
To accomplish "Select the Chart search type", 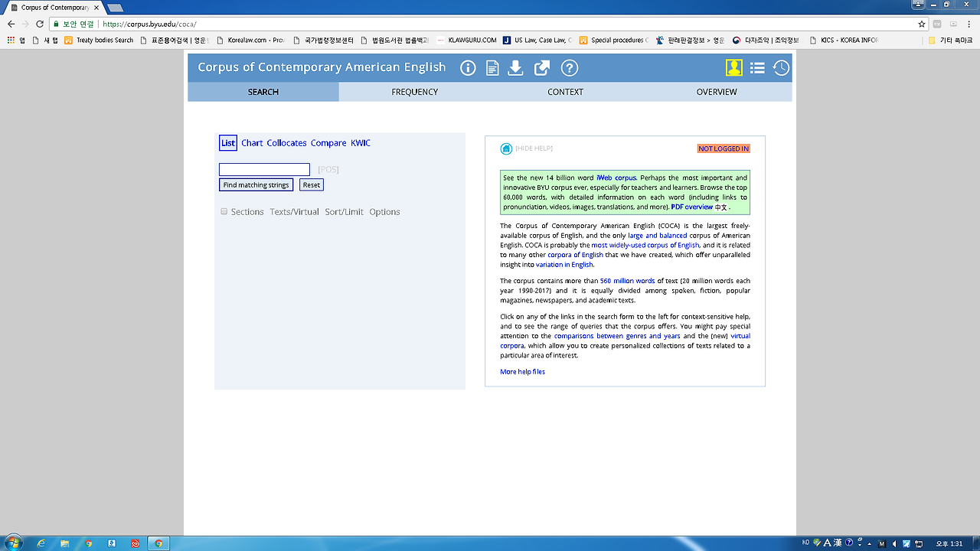I will [x=252, y=143].
